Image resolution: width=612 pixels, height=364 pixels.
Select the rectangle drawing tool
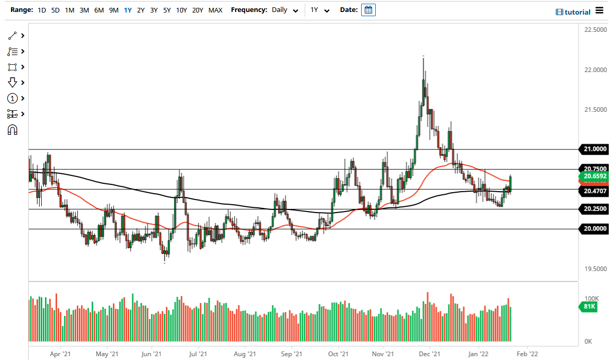pyautogui.click(x=11, y=67)
